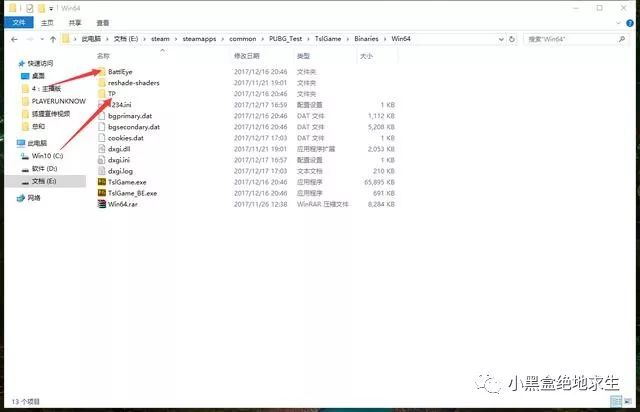Open the 主页 ribbon tab
The width and height of the screenshot is (640, 412).
point(47,23)
